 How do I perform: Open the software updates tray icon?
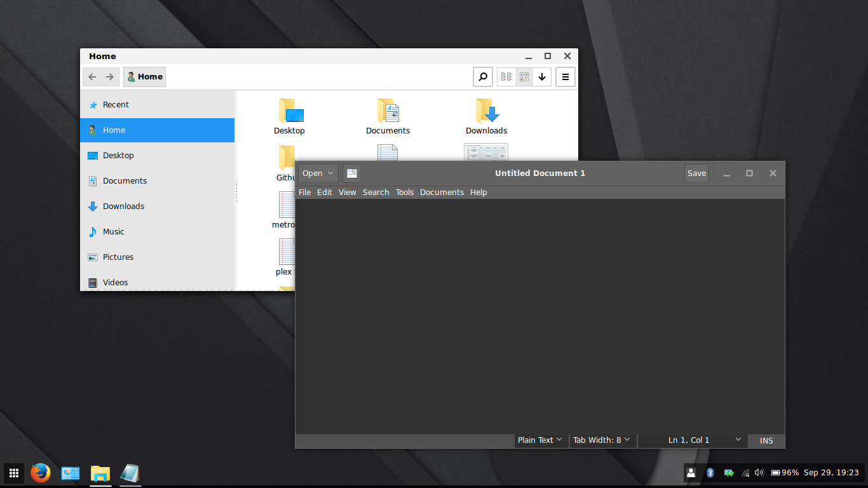(729, 473)
